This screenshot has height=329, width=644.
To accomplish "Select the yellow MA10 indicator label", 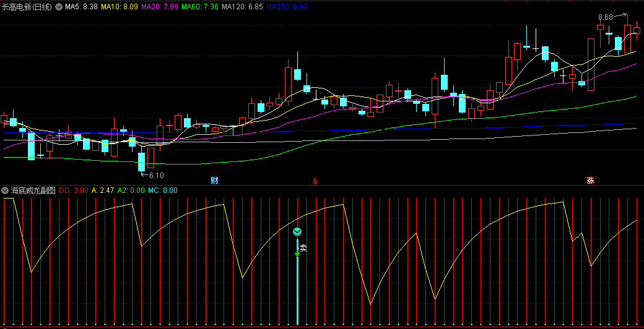I will click(120, 7).
